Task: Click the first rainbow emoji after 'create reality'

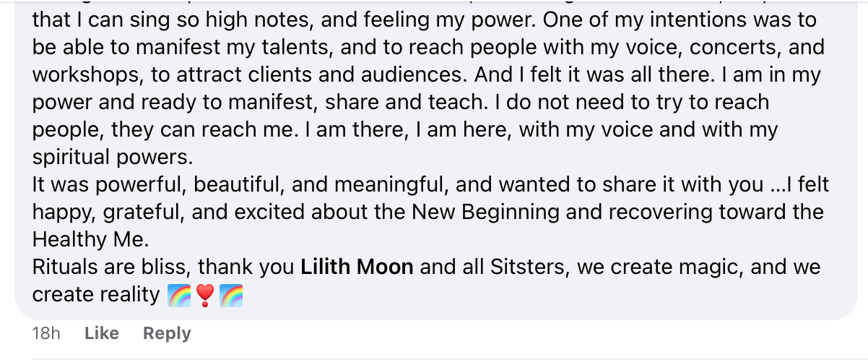Action: 178,295
